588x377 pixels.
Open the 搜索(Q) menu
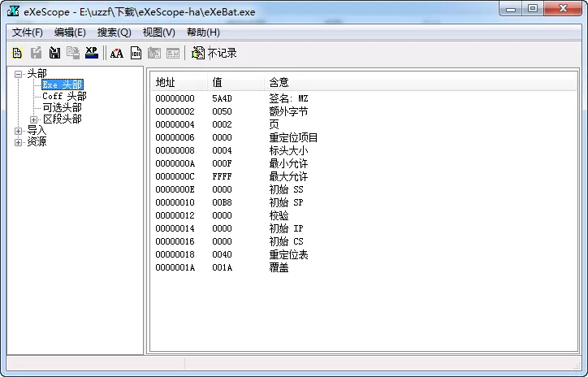[x=114, y=32]
